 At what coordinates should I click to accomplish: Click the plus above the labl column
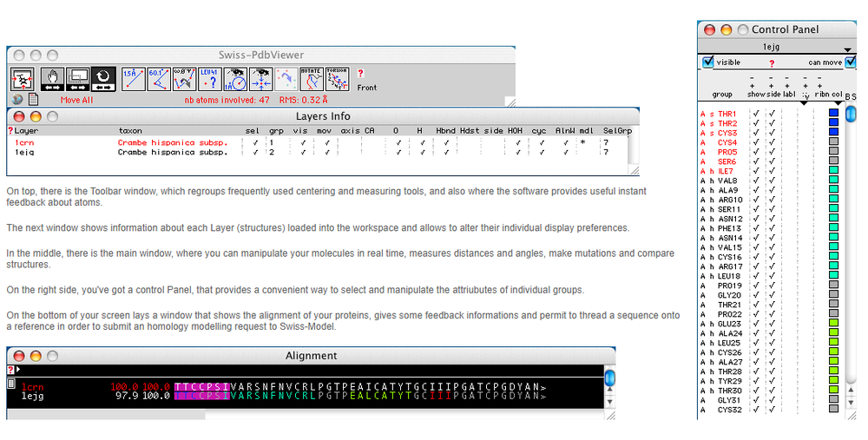point(787,86)
